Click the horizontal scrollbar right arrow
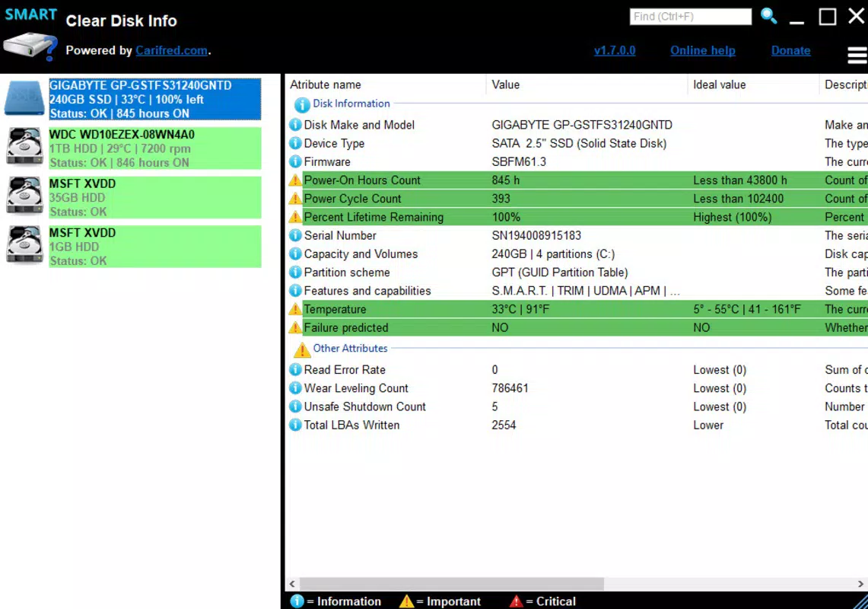The width and height of the screenshot is (868, 609). tap(860, 584)
